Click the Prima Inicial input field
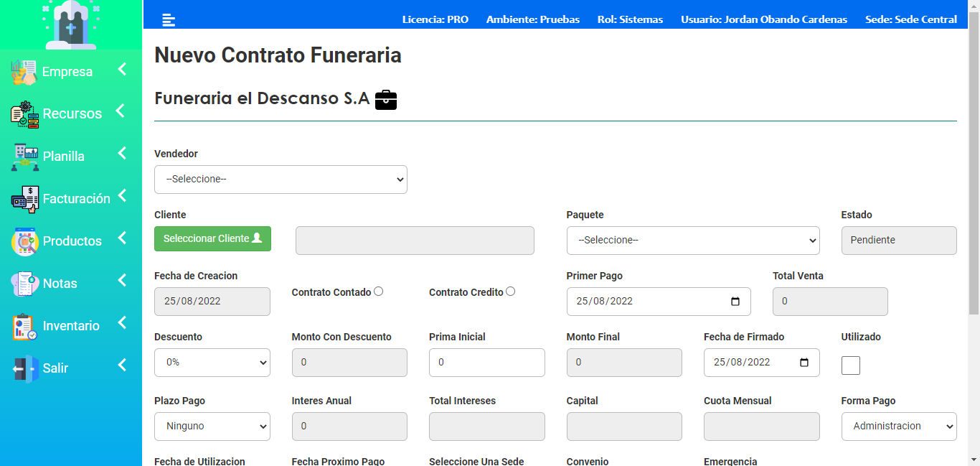Screen dimensions: 980x466 487,363
